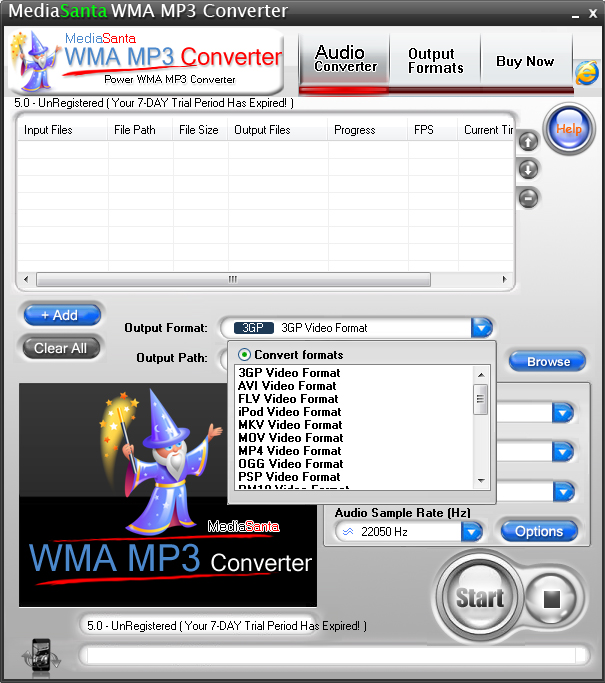
Task: Click the conversion progress bar at bottom
Action: pos(335,655)
